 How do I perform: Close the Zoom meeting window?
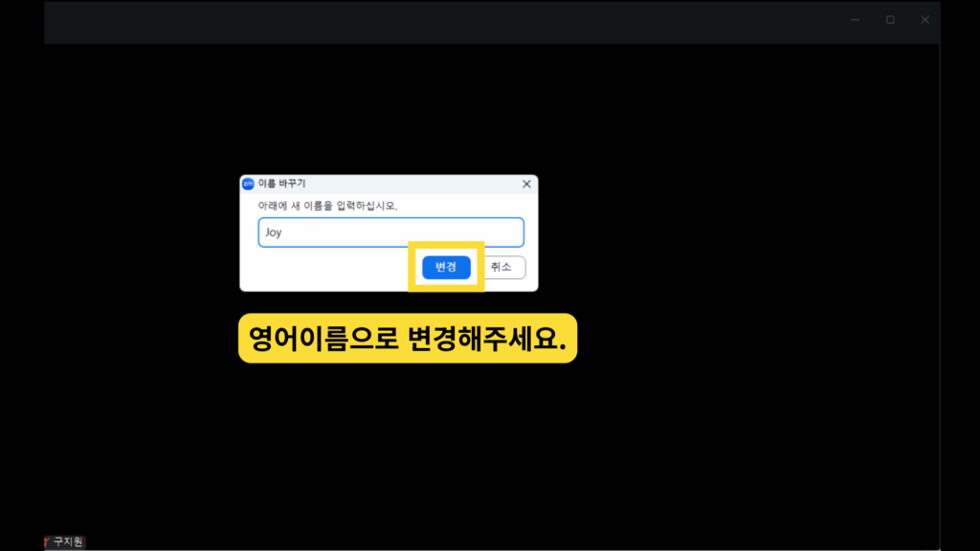[925, 20]
